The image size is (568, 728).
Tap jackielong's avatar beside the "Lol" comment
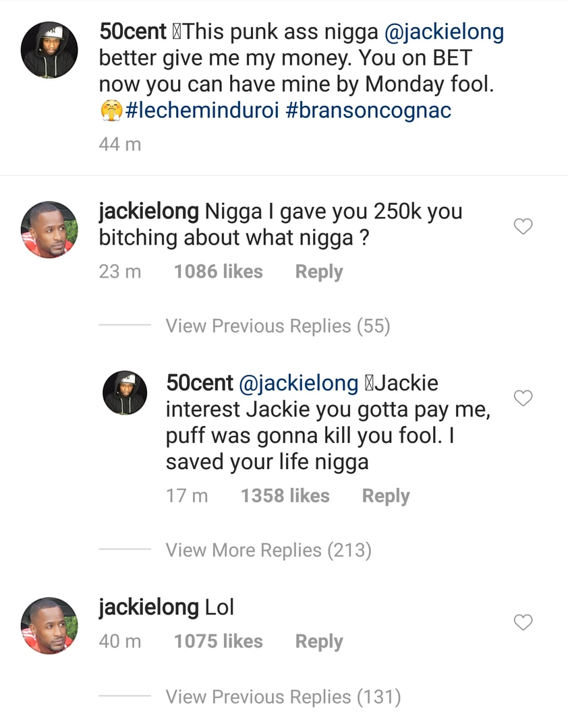pos(50,626)
